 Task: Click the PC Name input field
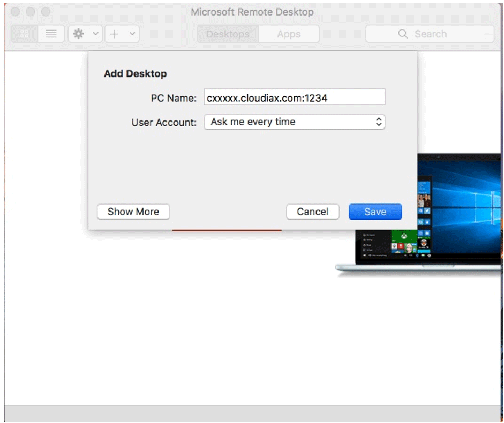point(295,97)
